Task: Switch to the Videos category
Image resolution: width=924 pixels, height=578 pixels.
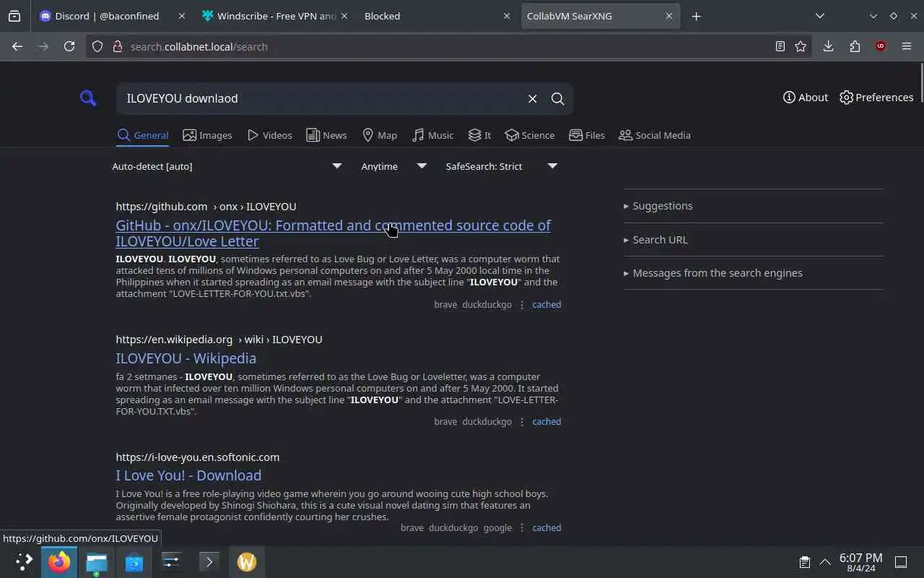Action: [x=269, y=135]
